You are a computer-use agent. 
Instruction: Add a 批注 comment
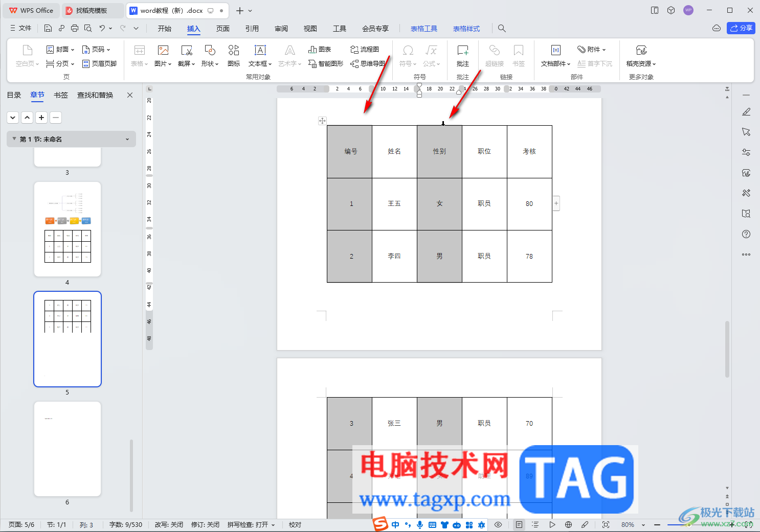463,56
